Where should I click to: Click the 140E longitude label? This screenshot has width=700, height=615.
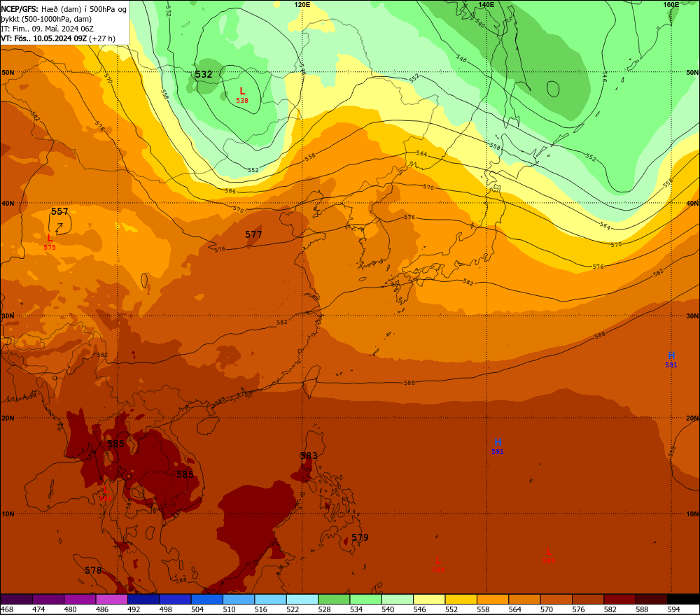486,4
